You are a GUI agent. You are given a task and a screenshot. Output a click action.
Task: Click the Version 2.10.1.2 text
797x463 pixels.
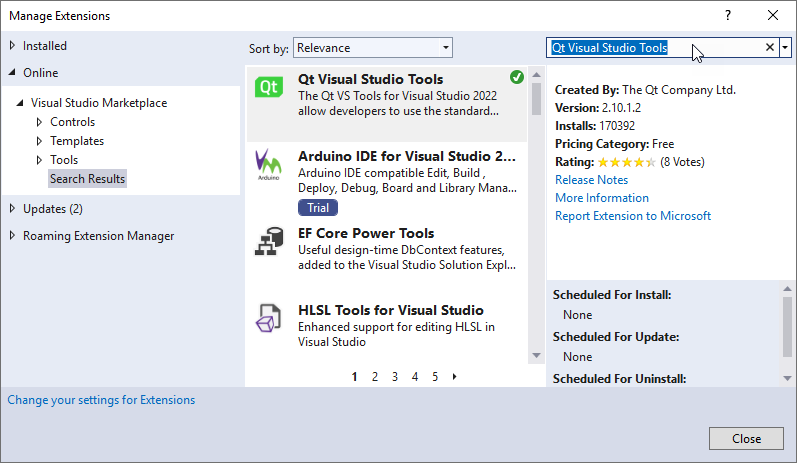click(598, 108)
